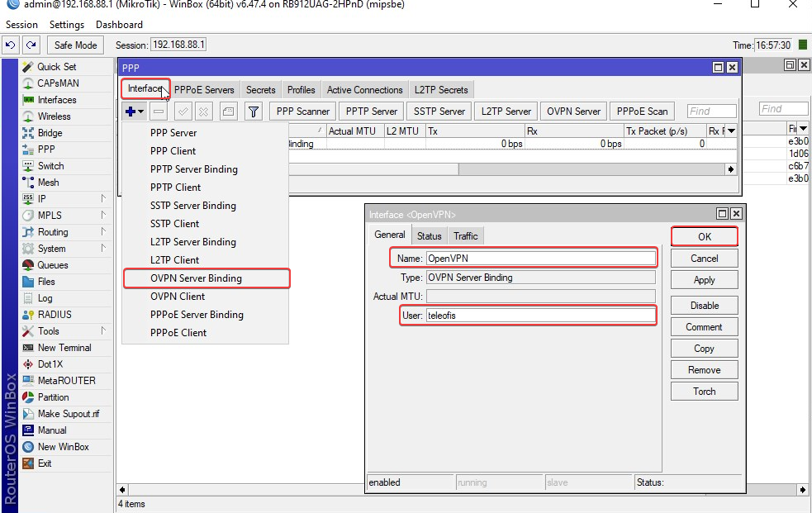
Task: Click the checkmark Enable toolbar icon
Action: click(183, 112)
